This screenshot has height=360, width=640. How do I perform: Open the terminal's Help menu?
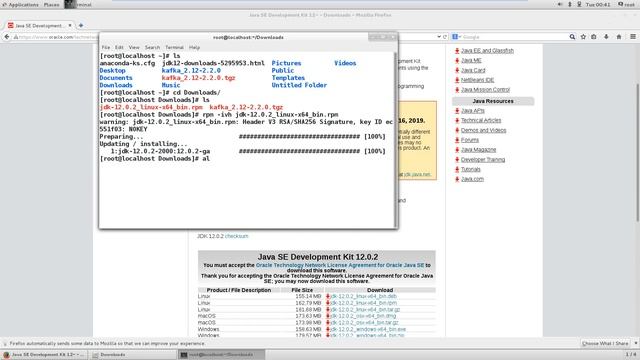194,47
